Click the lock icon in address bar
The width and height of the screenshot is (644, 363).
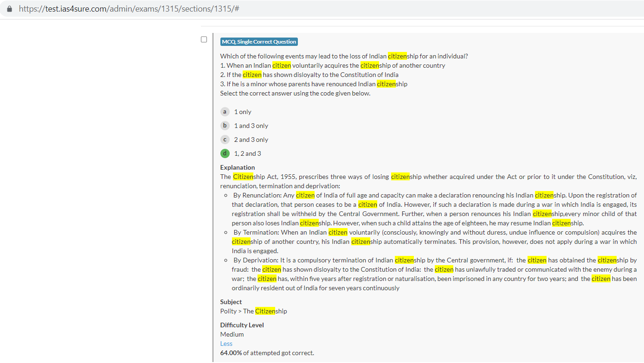9,9
